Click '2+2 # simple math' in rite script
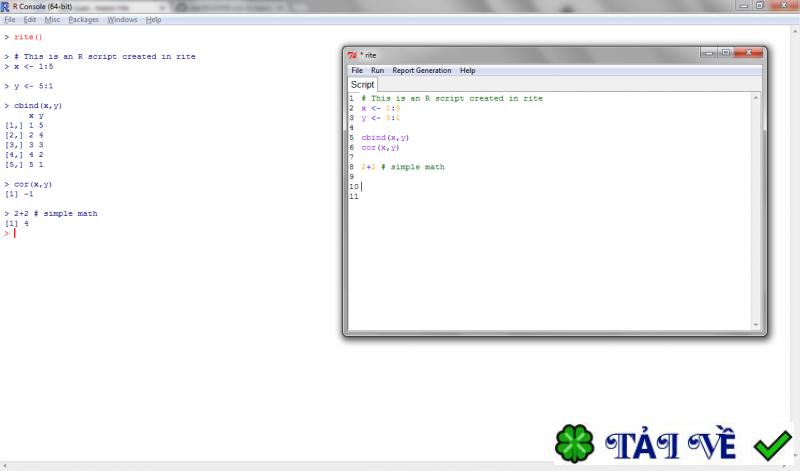The image size is (800, 471). pyautogui.click(x=403, y=167)
